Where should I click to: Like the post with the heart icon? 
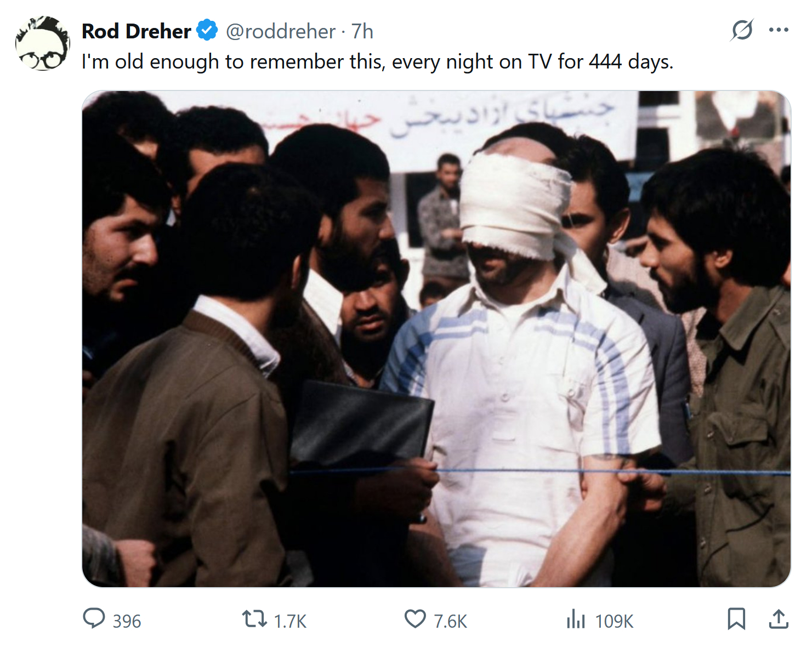tap(415, 619)
